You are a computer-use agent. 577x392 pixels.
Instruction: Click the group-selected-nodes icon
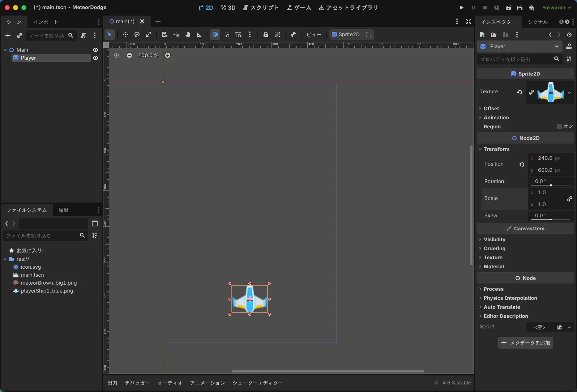pyautogui.click(x=277, y=34)
